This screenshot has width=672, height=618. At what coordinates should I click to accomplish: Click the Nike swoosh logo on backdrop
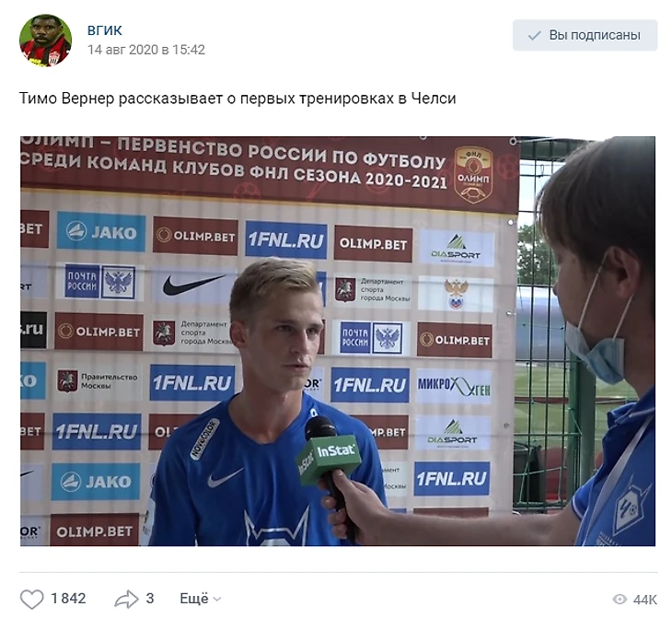(x=193, y=285)
